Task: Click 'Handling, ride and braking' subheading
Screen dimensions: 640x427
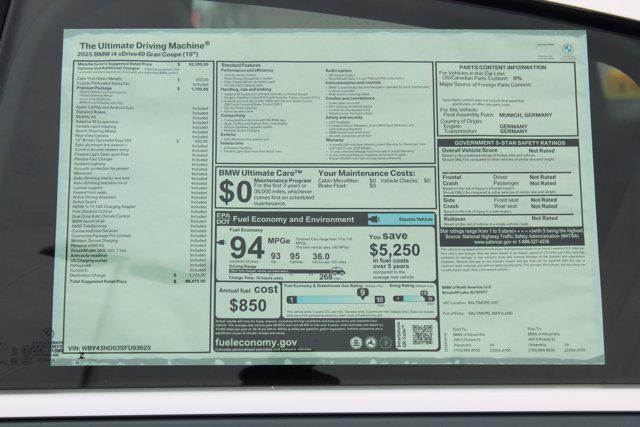Action: pos(246,89)
